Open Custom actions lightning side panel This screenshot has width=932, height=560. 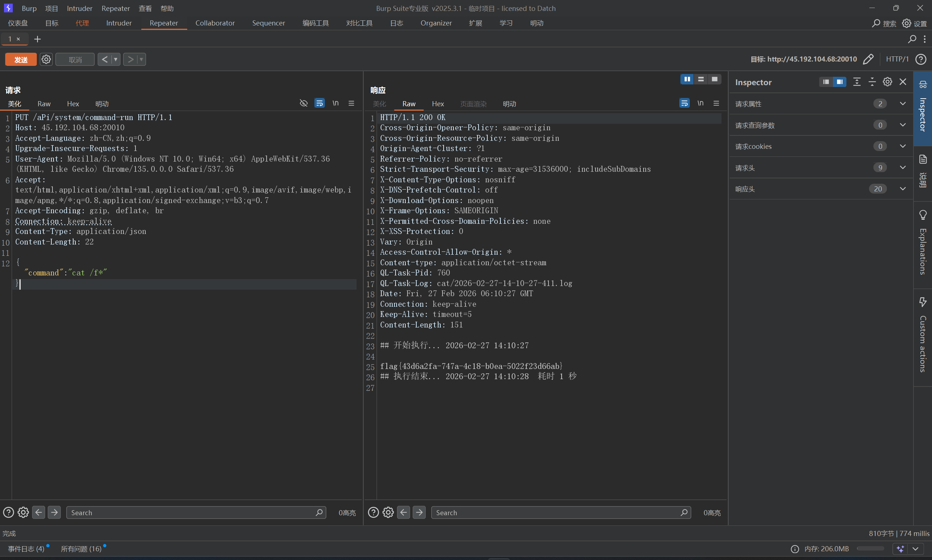(x=923, y=302)
